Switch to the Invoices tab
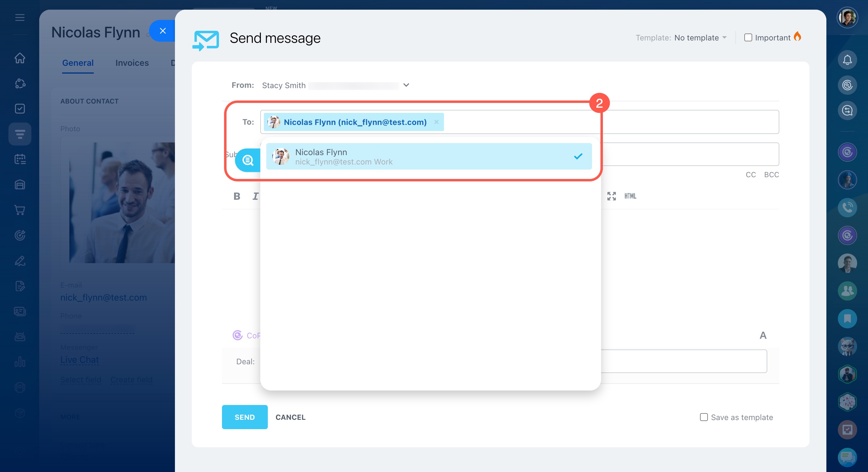Image resolution: width=868 pixels, height=472 pixels. [x=132, y=63]
